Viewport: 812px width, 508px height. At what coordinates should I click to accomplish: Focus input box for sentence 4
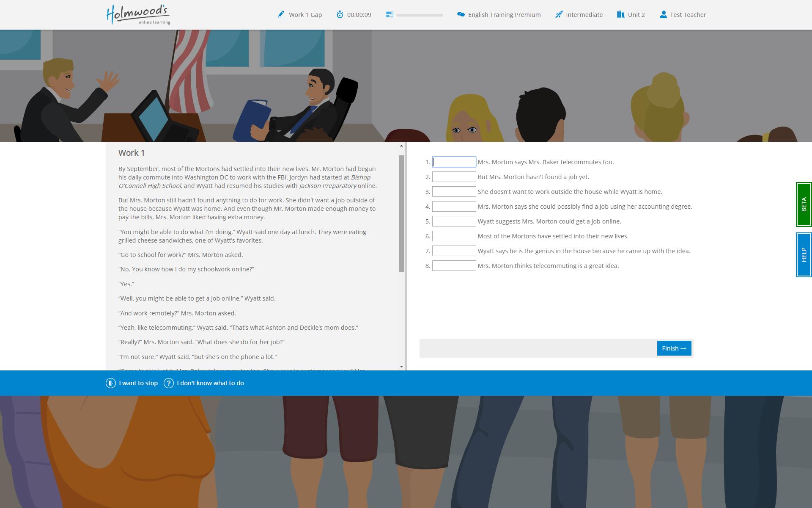[x=454, y=207]
